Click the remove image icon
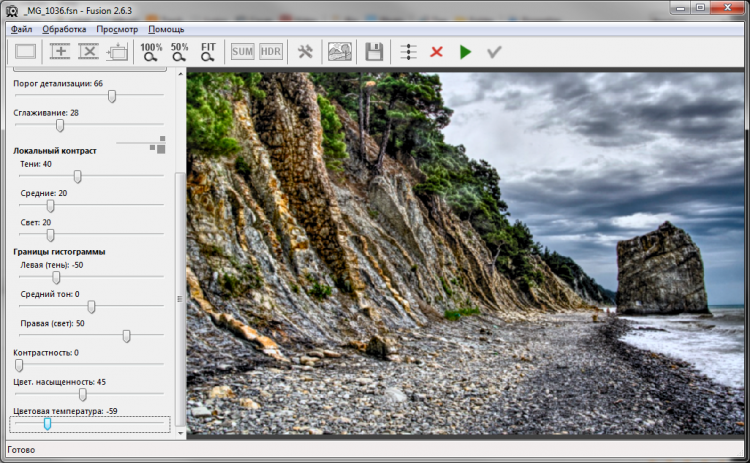The image size is (750, 463). click(x=88, y=52)
